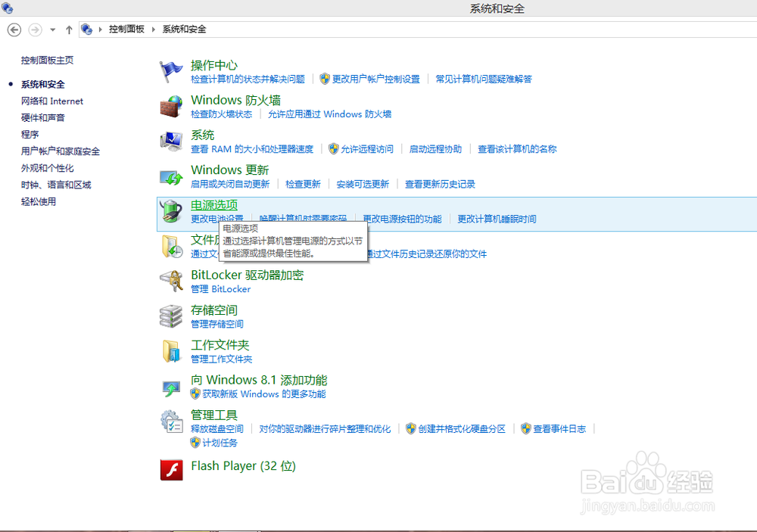This screenshot has width=757, height=532.
Task: Click 更改计算机睡眠时间 link
Action: point(497,219)
